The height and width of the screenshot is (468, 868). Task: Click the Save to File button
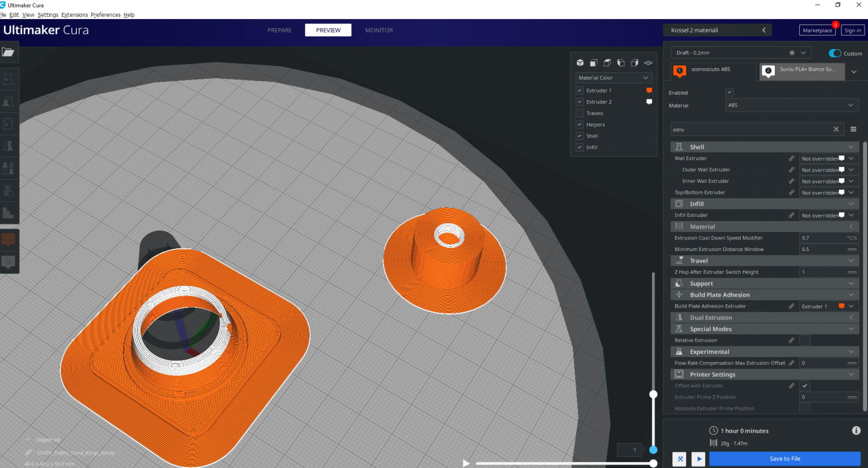point(785,459)
